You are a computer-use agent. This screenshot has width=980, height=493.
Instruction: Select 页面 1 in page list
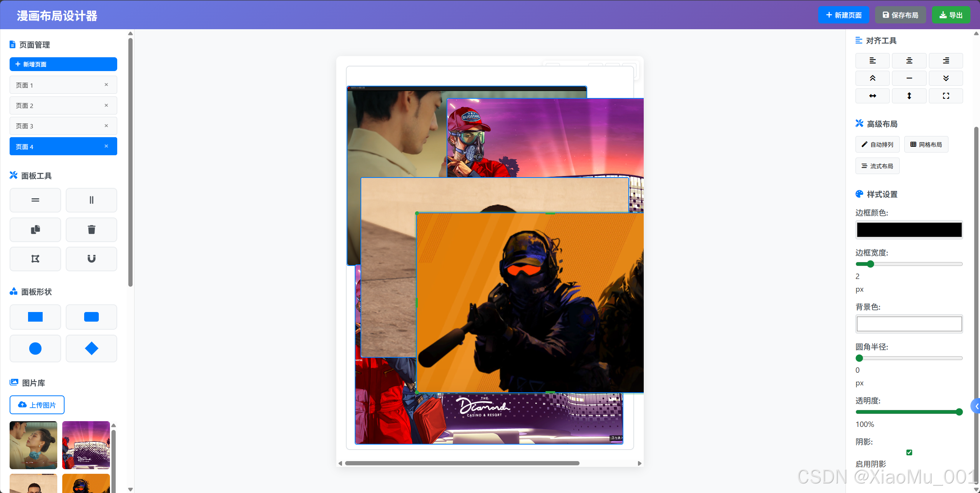63,85
